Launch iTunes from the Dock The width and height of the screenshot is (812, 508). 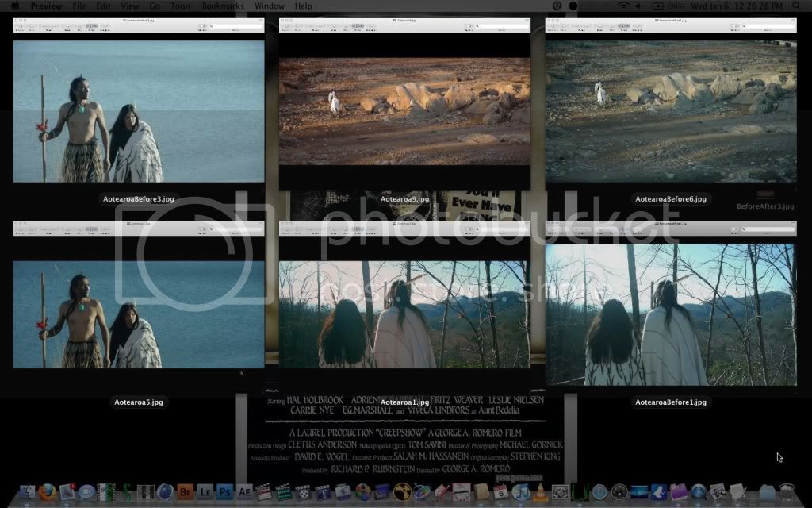[520, 491]
